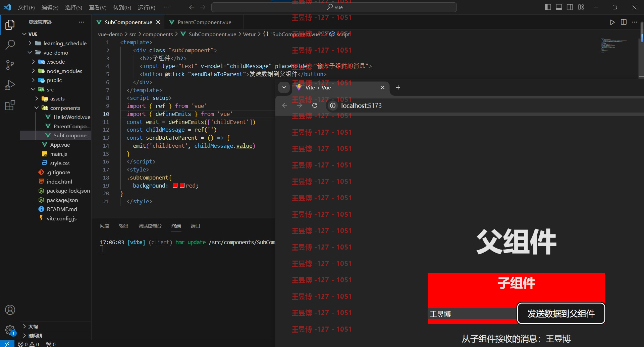The height and width of the screenshot is (347, 644).
Task: Customize layout icon in title bar
Action: pyautogui.click(x=581, y=7)
